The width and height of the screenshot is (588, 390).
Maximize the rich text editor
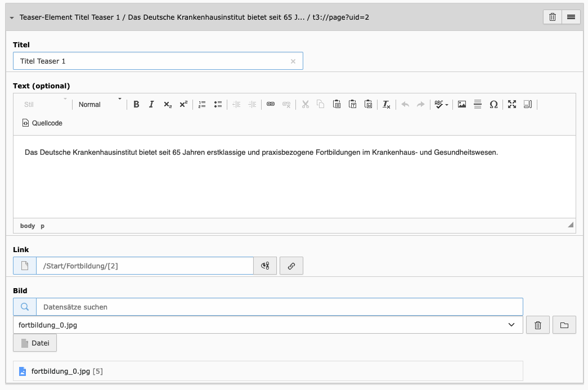512,104
